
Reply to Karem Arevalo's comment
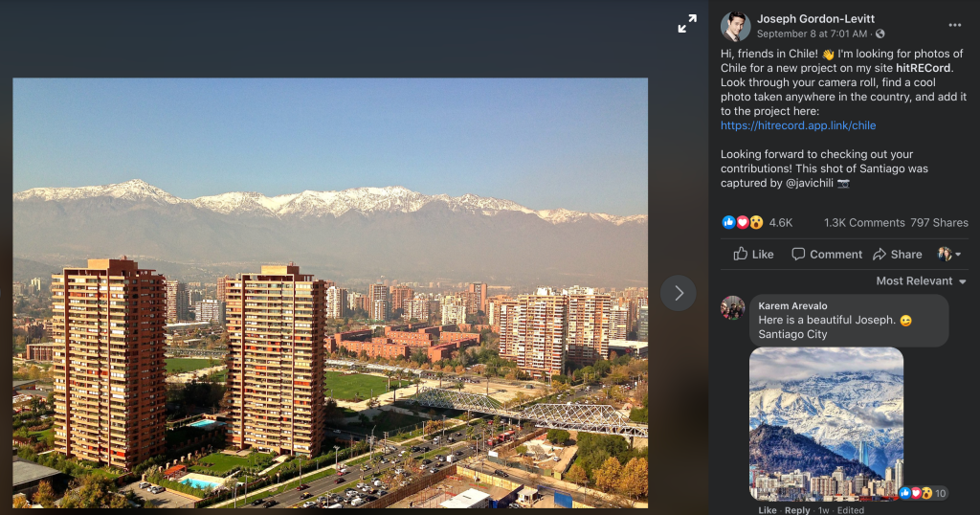(797, 510)
